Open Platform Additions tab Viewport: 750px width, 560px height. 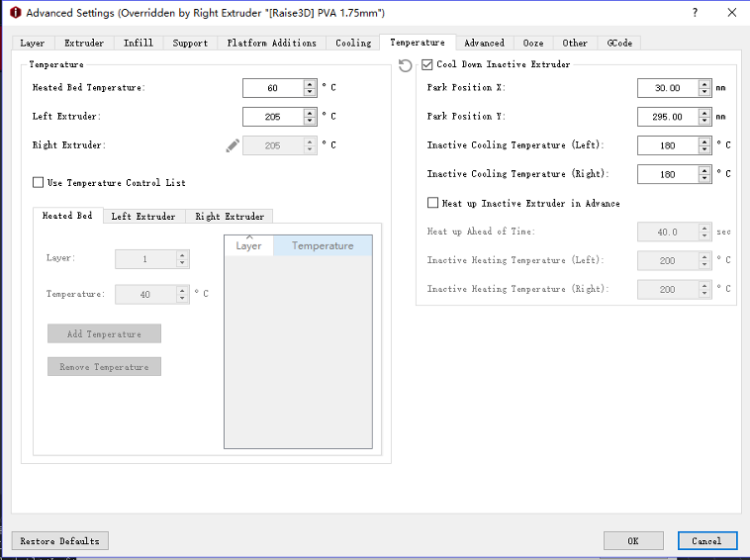tap(272, 43)
